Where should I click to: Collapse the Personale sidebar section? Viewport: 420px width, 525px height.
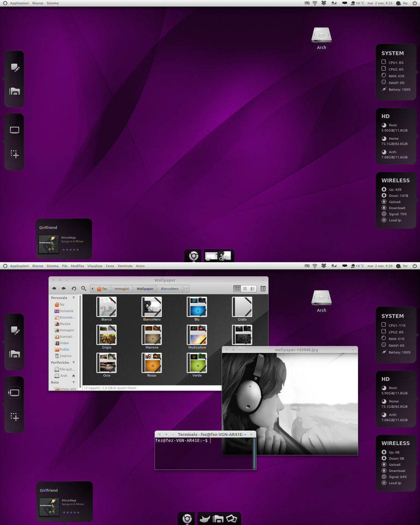(73, 298)
